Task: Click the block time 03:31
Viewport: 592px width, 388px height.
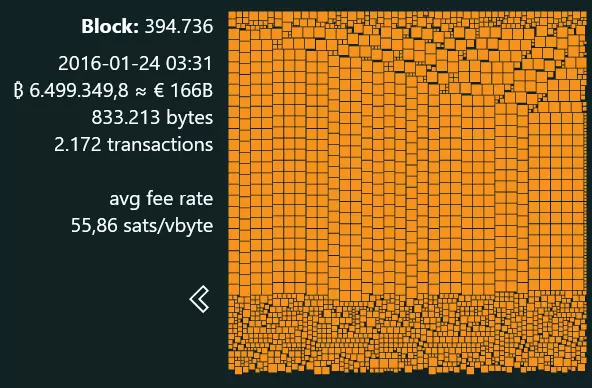Action: click(x=189, y=63)
